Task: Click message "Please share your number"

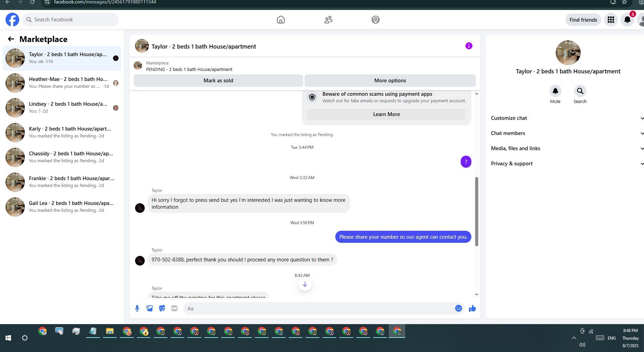Action: (x=403, y=237)
